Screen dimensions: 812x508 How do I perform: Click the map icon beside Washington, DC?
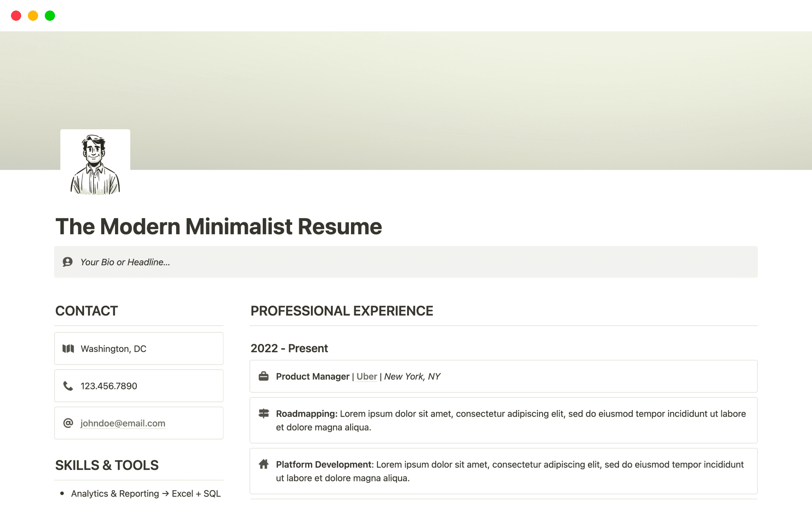point(68,348)
